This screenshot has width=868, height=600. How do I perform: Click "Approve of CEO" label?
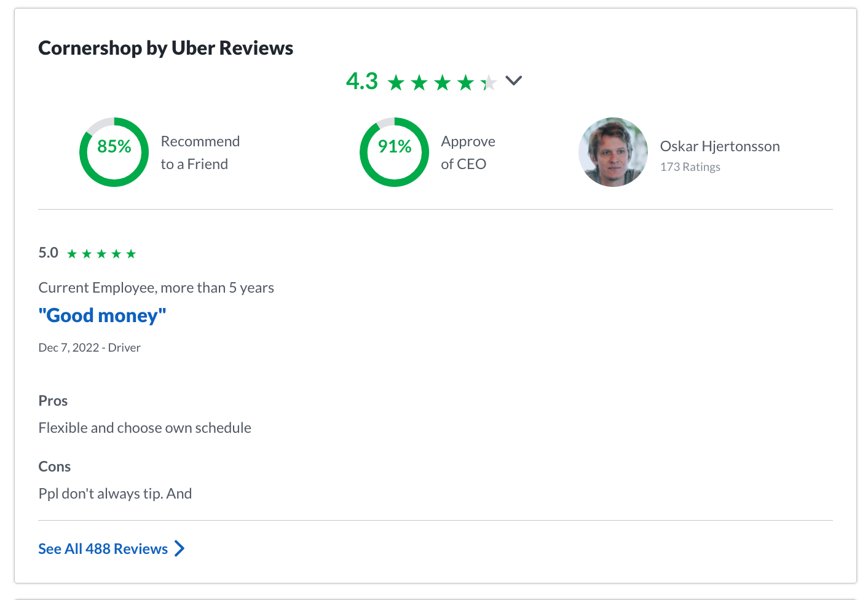click(x=468, y=152)
